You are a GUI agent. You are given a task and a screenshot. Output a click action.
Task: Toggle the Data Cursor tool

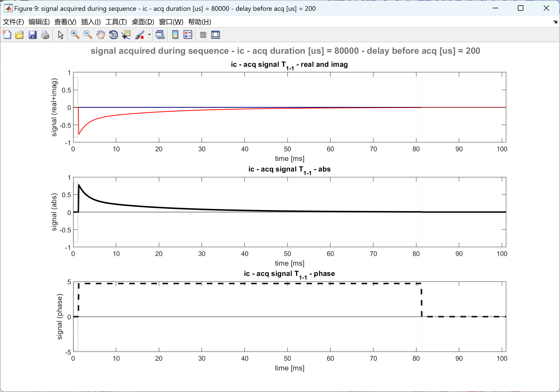(126, 35)
